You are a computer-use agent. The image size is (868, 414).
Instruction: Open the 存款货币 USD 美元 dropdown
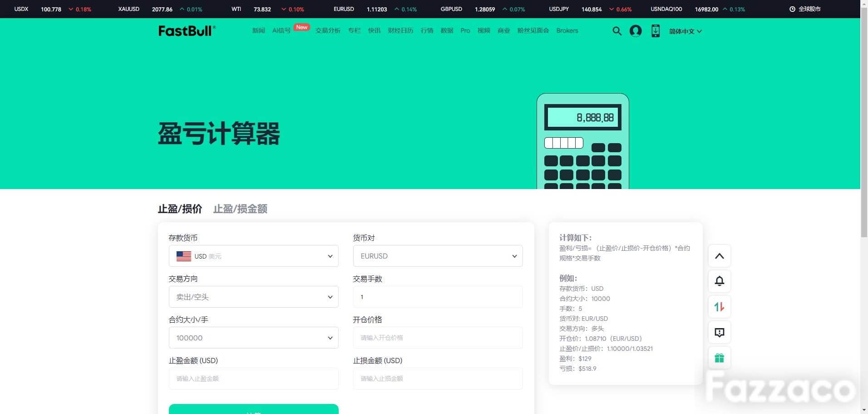pyautogui.click(x=254, y=256)
